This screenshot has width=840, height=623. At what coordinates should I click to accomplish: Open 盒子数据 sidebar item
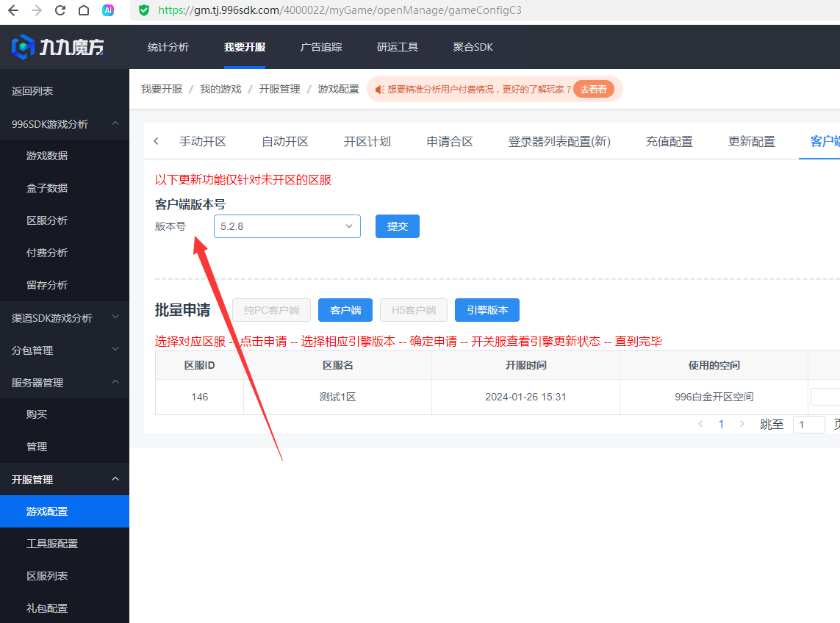click(47, 188)
